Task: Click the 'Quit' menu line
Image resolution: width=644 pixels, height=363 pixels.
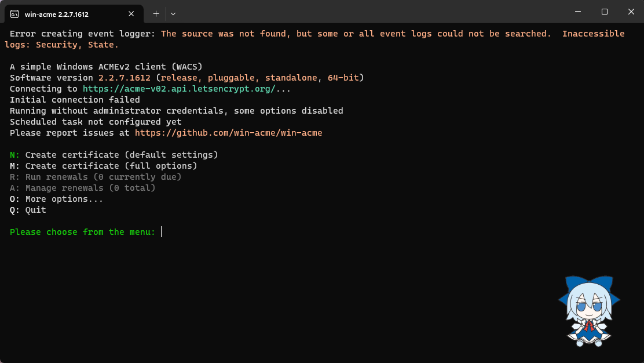Action: click(28, 210)
